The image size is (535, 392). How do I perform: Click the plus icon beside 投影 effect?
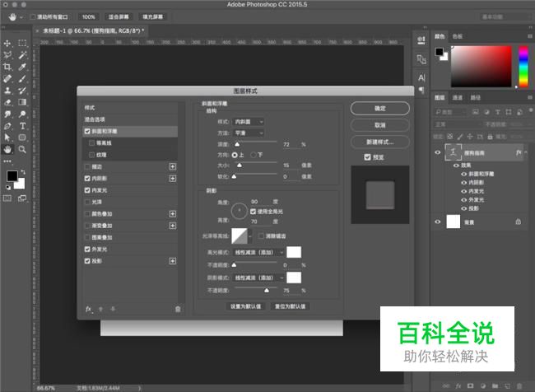point(173,261)
